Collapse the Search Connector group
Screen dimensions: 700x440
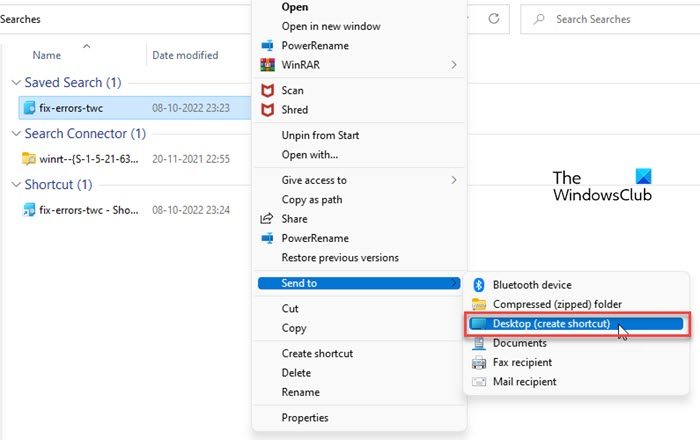tap(15, 134)
